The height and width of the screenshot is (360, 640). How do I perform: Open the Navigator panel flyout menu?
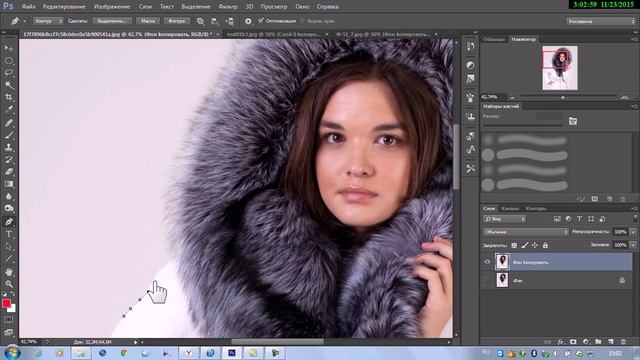(635, 39)
